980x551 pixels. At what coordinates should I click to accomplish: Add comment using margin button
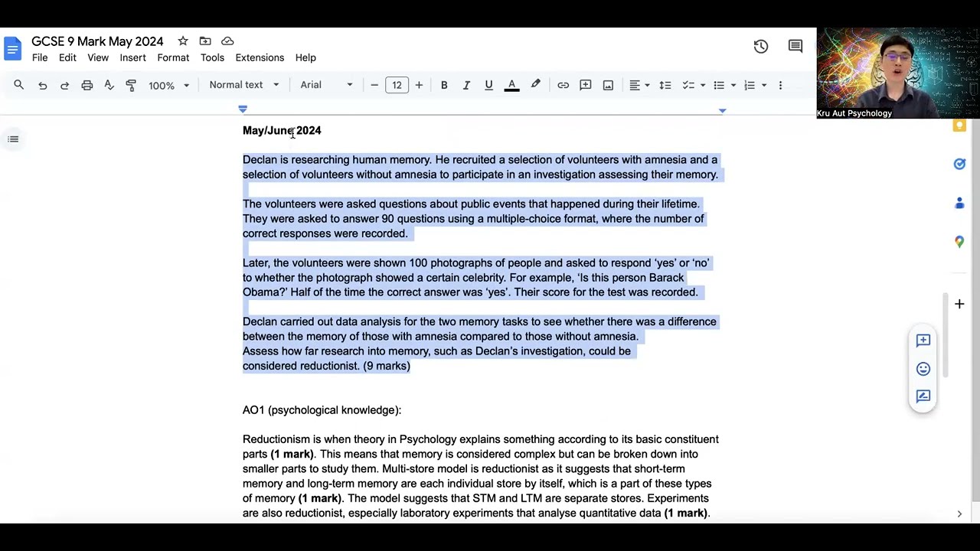(923, 341)
